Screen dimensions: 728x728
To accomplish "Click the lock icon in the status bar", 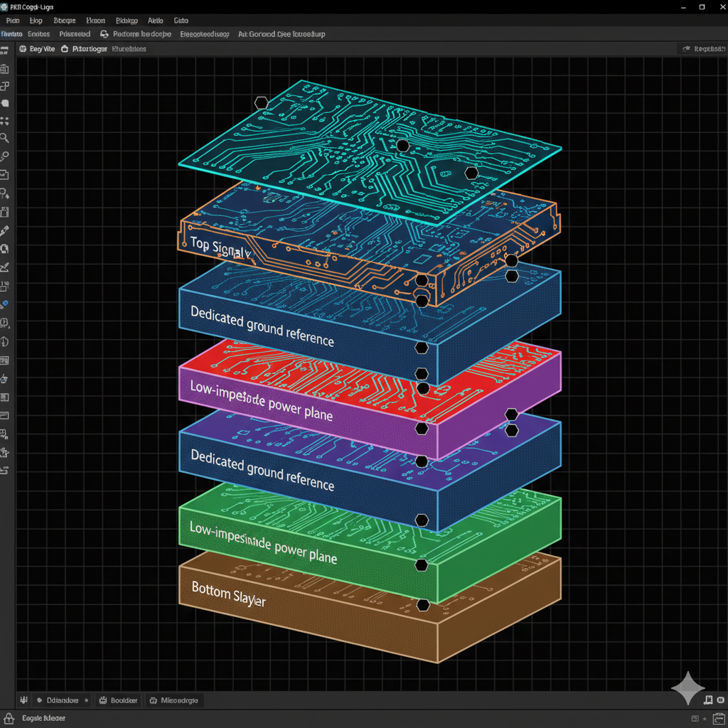I will point(9,718).
